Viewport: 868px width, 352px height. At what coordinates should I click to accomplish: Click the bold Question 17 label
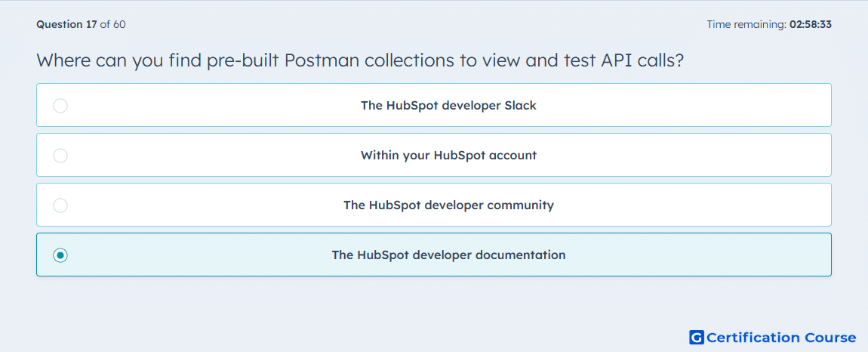[x=66, y=24]
